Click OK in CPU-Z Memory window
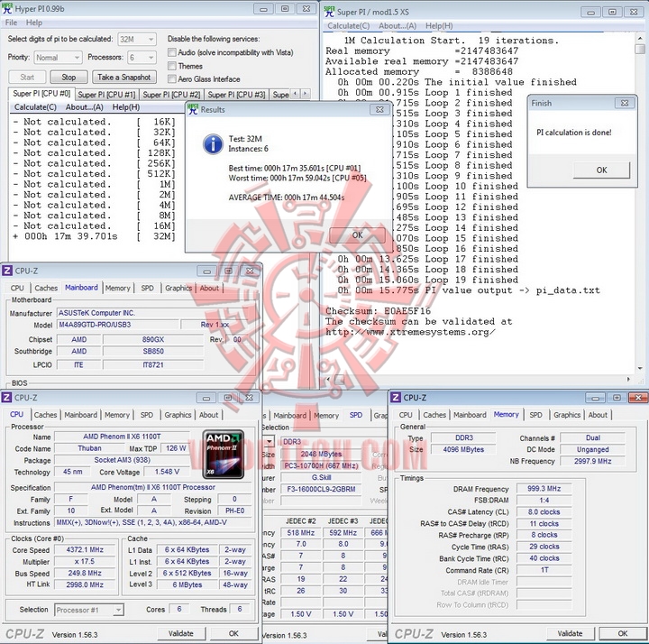Image resolution: width=649 pixels, height=644 pixels. pyautogui.click(x=622, y=633)
